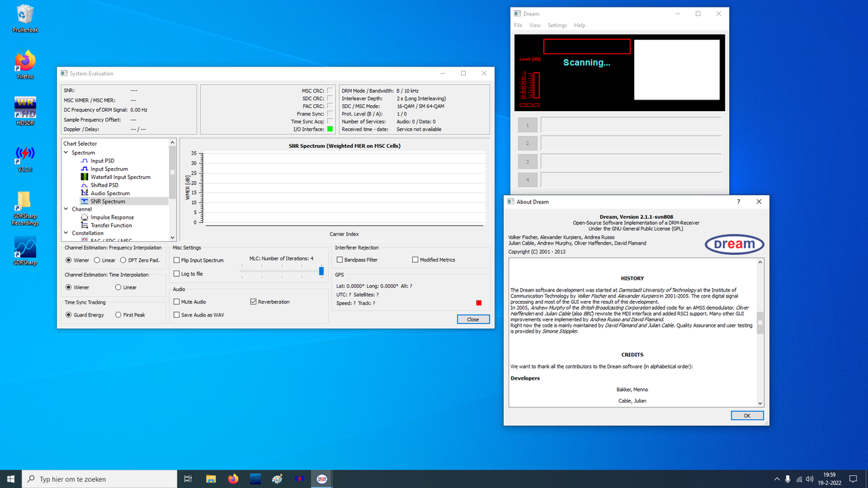Show the Audio Spectrum chart
868x488 pixels.
pyautogui.click(x=110, y=193)
